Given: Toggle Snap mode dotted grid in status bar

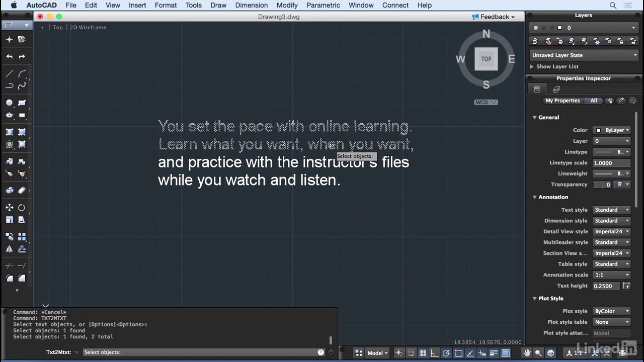Looking at the screenshot, I should pyautogui.click(x=411, y=353).
